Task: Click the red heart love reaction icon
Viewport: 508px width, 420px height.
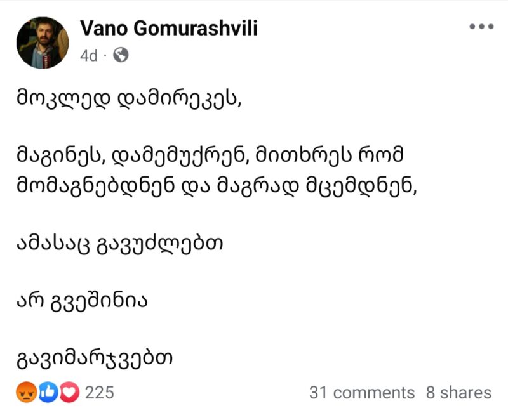Action: (69, 393)
